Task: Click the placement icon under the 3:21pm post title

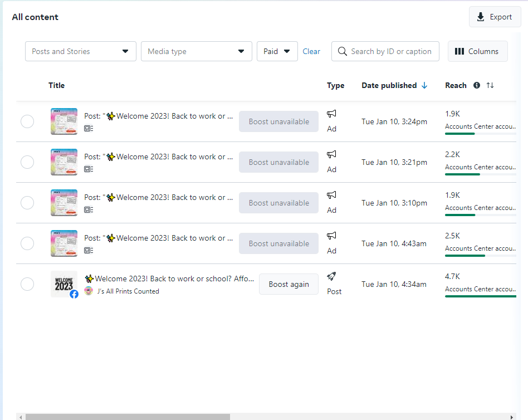Action: [x=89, y=169]
